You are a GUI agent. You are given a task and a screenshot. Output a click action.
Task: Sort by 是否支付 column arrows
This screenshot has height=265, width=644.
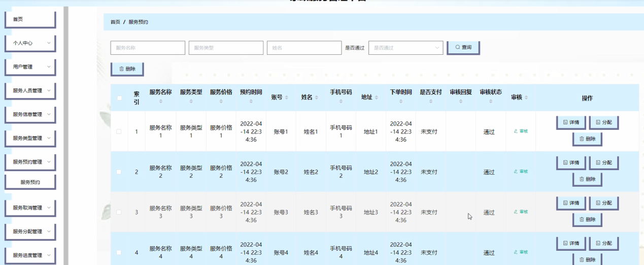point(430,102)
